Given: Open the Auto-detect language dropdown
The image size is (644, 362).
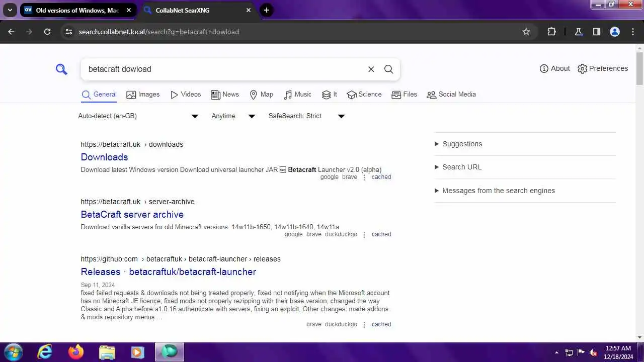Looking at the screenshot, I should [x=138, y=116].
